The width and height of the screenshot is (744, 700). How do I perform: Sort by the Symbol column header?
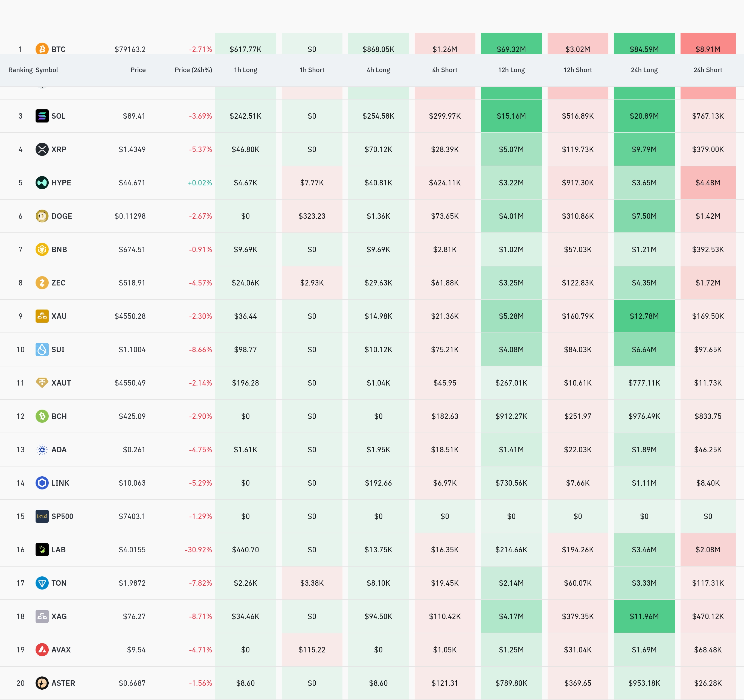[47, 70]
